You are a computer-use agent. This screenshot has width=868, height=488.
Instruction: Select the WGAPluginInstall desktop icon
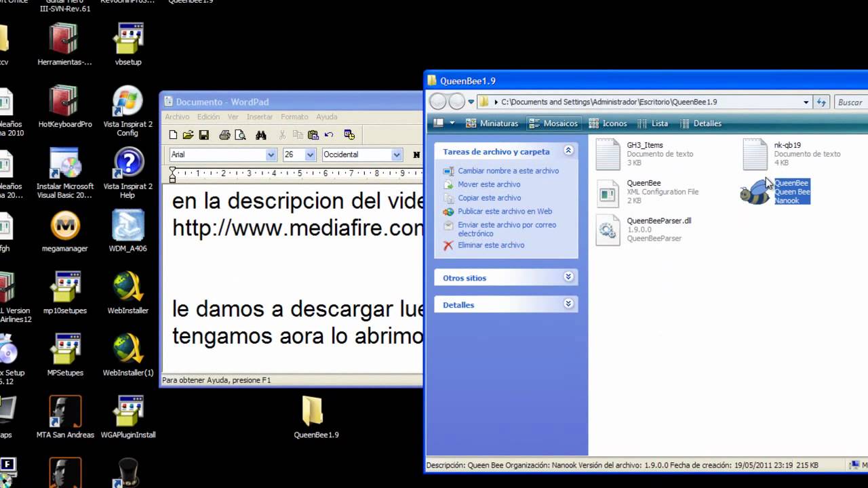(128, 418)
